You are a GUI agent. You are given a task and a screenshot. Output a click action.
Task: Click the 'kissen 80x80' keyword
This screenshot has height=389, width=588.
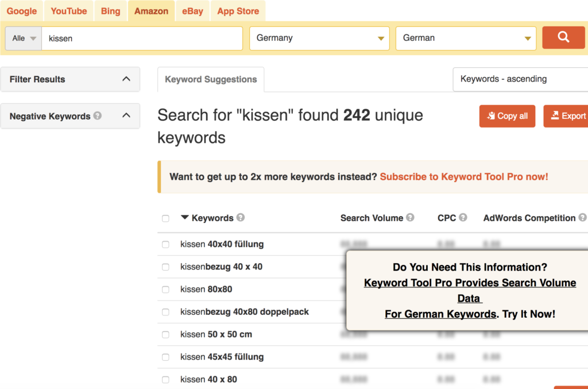[206, 289]
